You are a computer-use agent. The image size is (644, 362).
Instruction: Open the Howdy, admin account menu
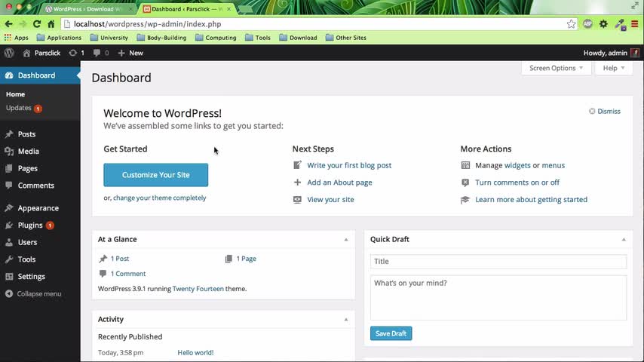(x=611, y=53)
